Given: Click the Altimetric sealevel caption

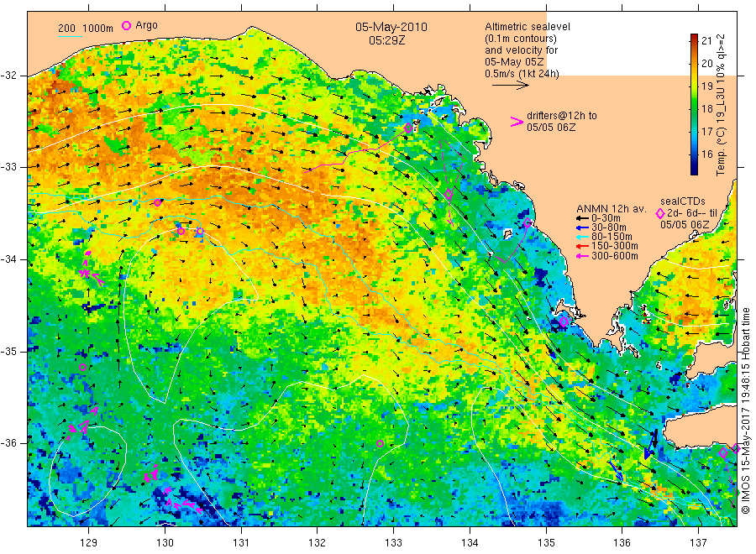Looking at the screenshot, I should tap(528, 27).
